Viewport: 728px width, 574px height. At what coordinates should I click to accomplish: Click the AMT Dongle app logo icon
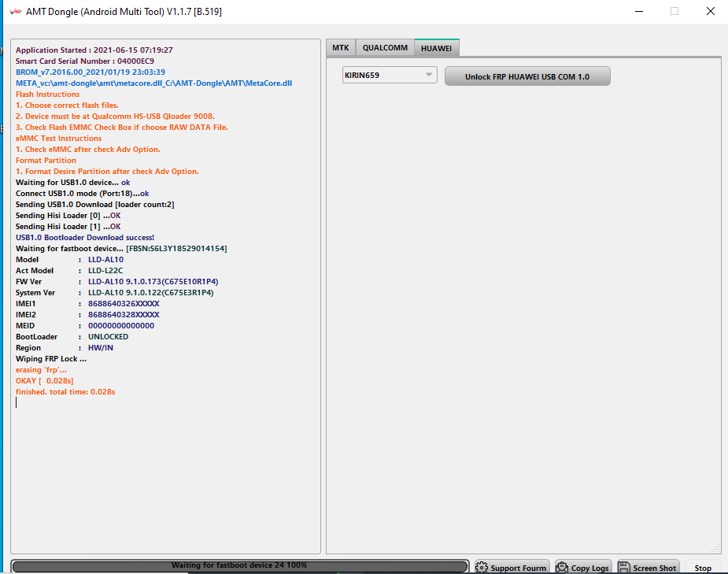(15, 12)
